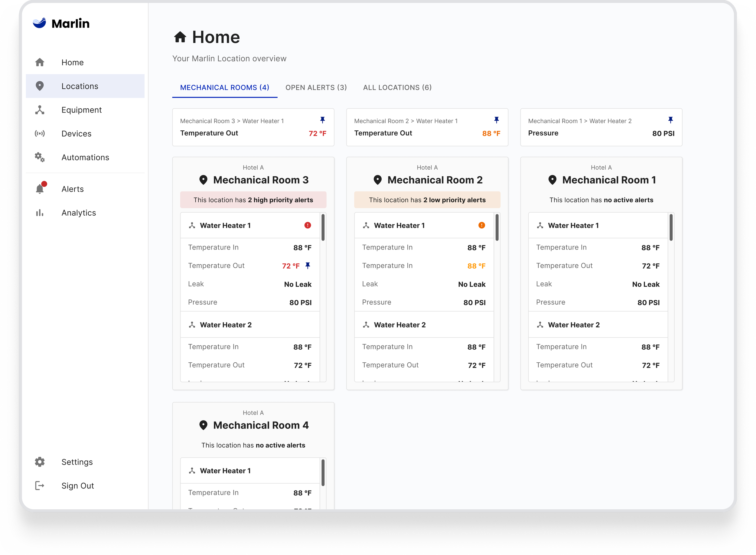The image size is (756, 555).
Task: Click the red alert icon on Water Heater 1
Action: (308, 225)
